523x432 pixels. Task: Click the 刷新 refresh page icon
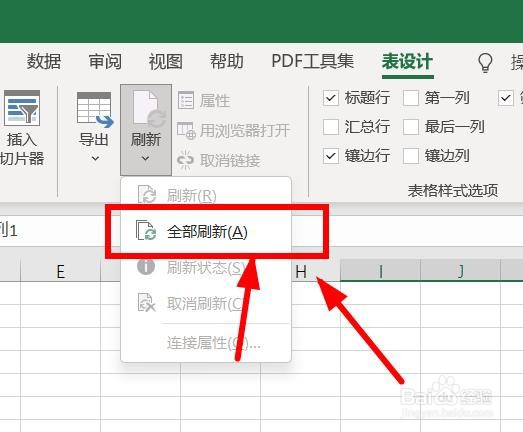(x=149, y=108)
